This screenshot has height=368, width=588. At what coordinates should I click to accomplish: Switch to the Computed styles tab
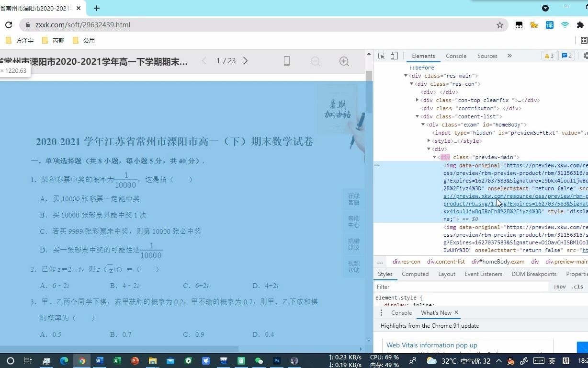[x=415, y=274]
